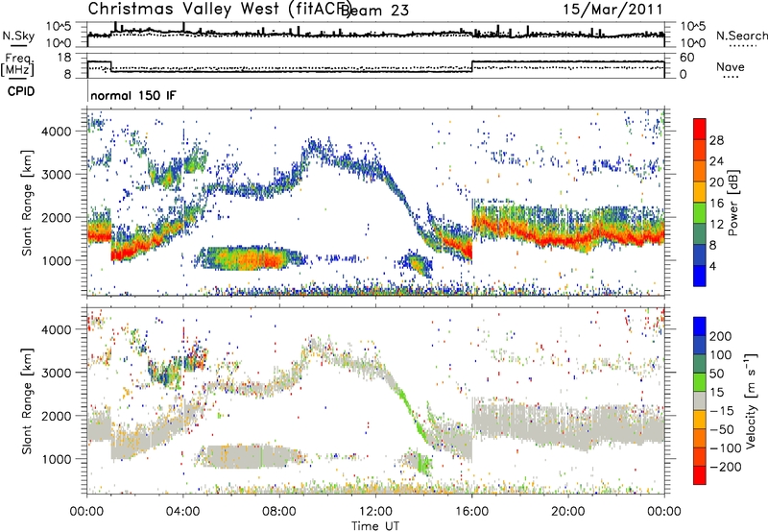Click the '16:00' time axis tick label

click(471, 512)
